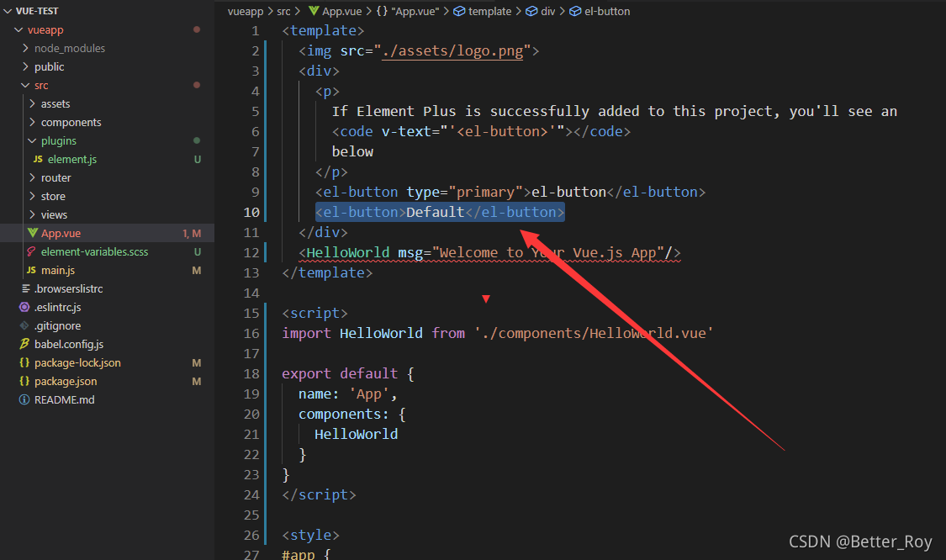The width and height of the screenshot is (946, 560).
Task: Click the yellow JS icon beside main.js
Action: click(x=30, y=270)
